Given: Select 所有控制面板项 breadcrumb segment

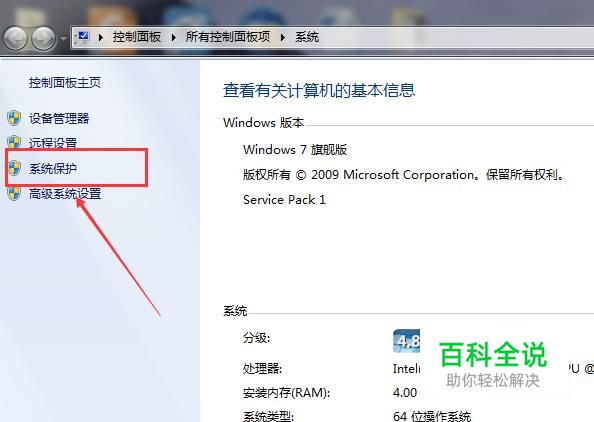Looking at the screenshot, I should 228,37.
